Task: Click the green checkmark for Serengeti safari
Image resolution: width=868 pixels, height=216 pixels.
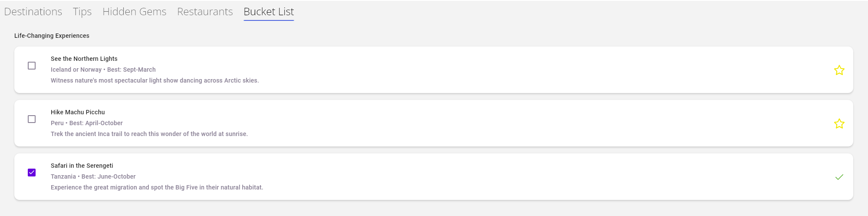Action: [x=839, y=177]
